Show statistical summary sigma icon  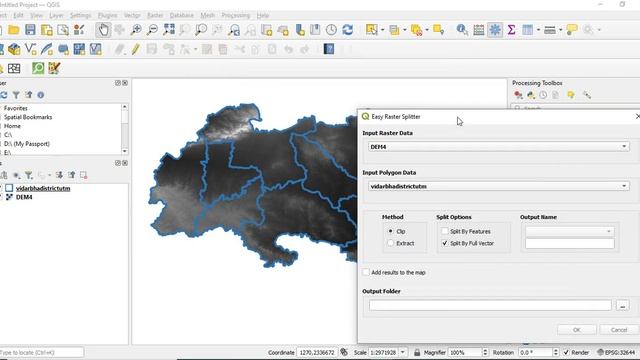(x=511, y=30)
